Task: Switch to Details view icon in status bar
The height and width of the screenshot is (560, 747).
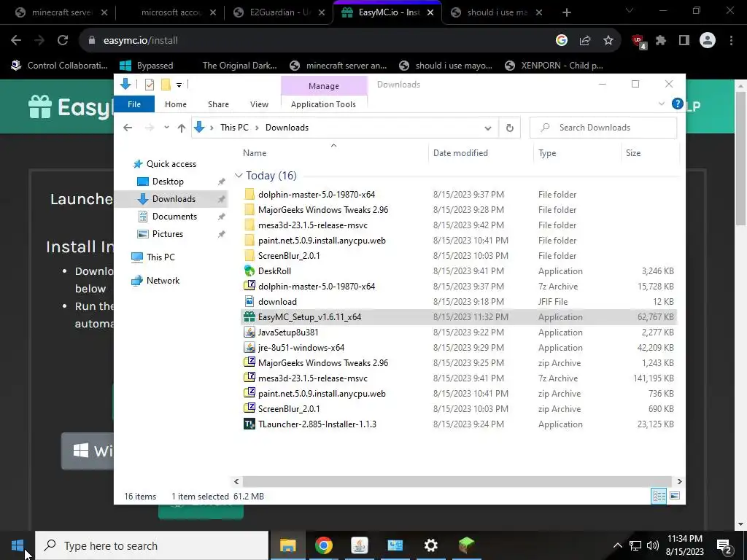Action: pos(659,496)
